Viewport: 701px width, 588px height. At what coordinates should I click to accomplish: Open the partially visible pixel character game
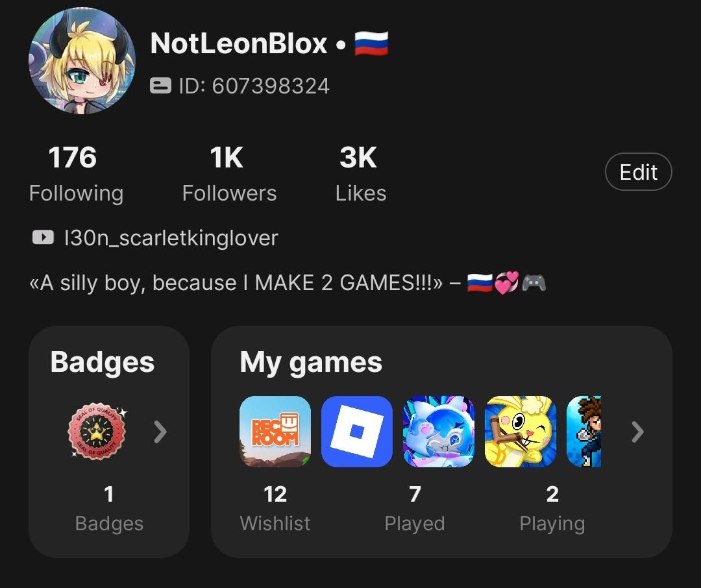pos(584,432)
